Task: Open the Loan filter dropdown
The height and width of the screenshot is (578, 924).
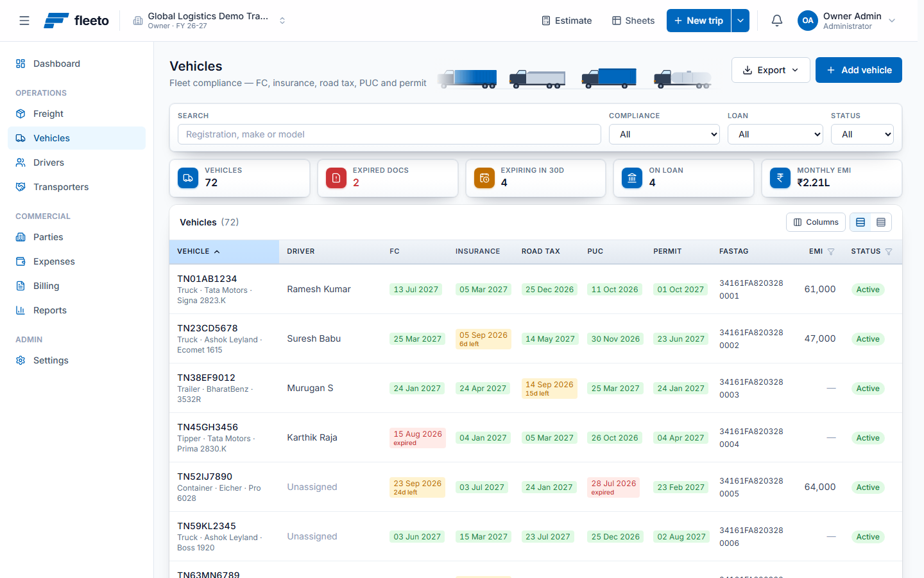Action: (x=775, y=134)
